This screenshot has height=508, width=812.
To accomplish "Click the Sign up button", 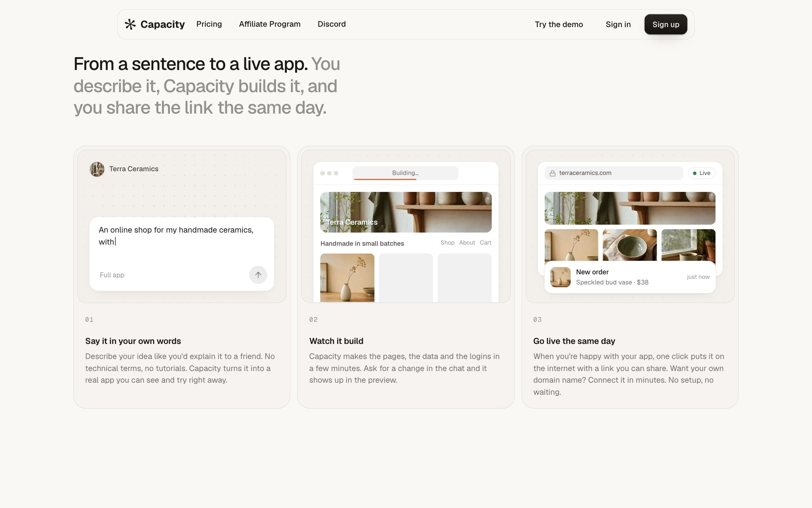I will [x=666, y=24].
